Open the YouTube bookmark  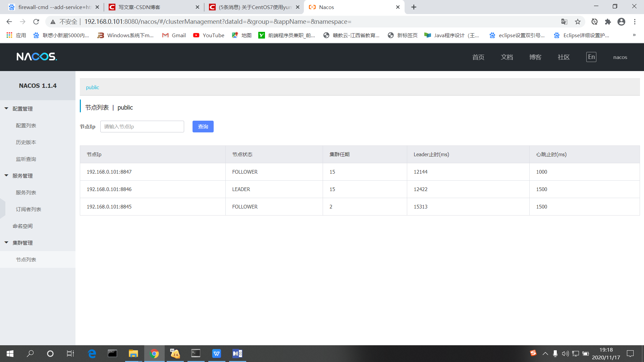pyautogui.click(x=209, y=35)
